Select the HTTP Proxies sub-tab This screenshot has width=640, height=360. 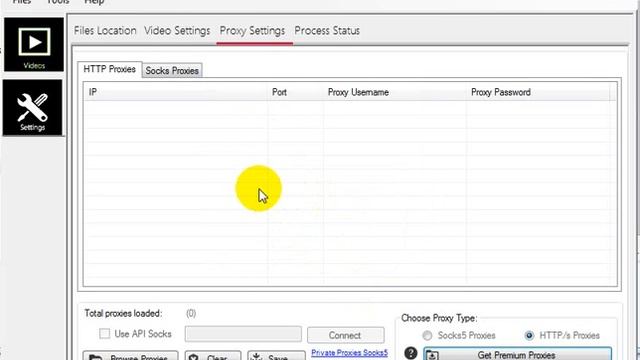coord(109,69)
